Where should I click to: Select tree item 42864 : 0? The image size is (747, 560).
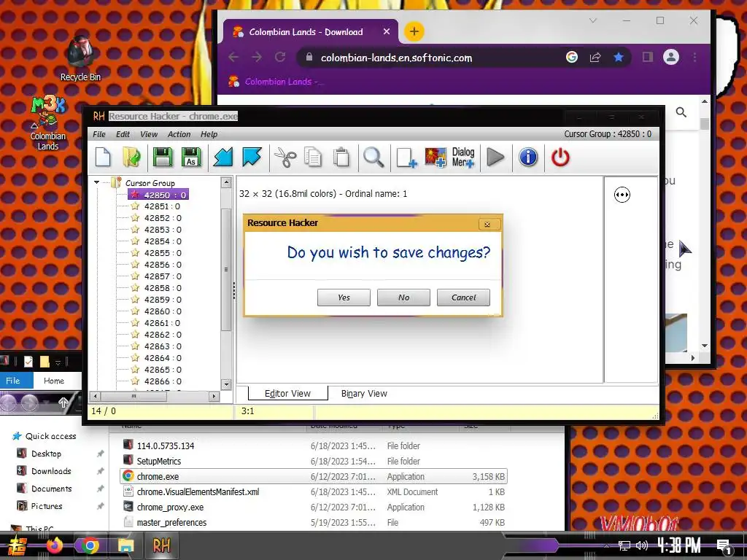coord(163,358)
